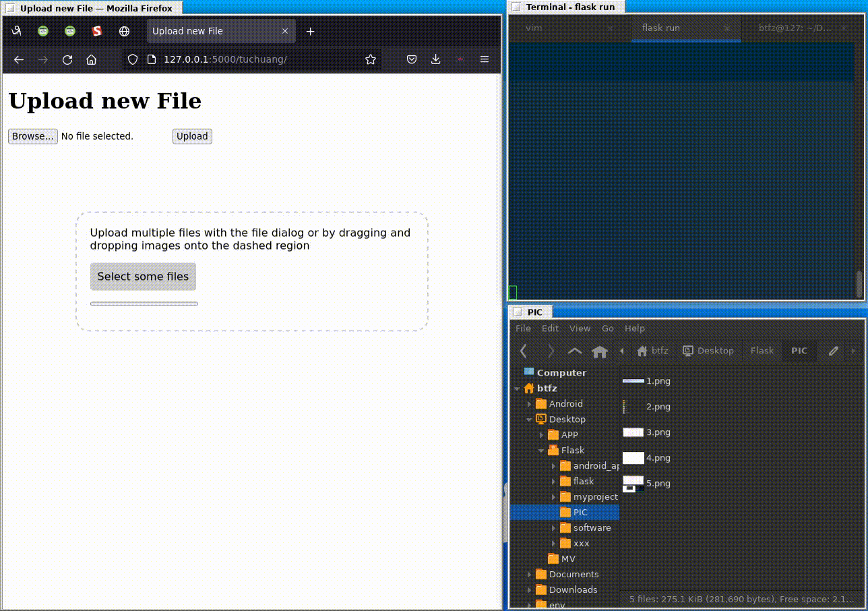The image size is (868, 611).
Task: Click the Browse... file button
Action: 33,136
